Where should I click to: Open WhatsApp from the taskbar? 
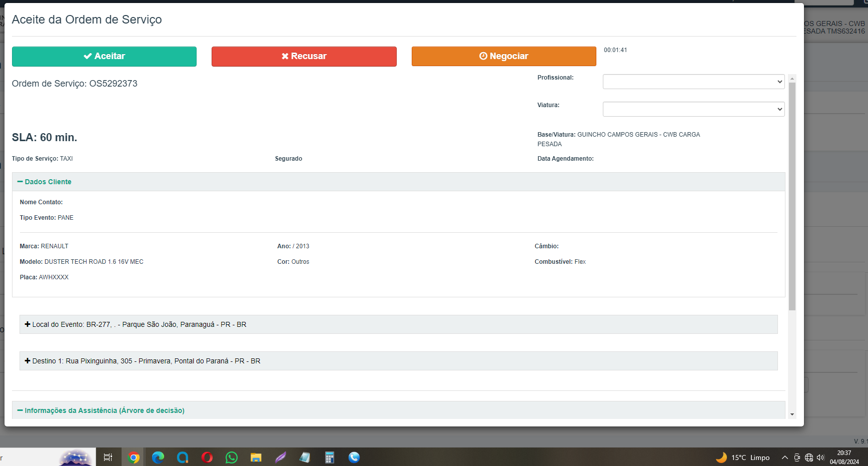point(232,457)
